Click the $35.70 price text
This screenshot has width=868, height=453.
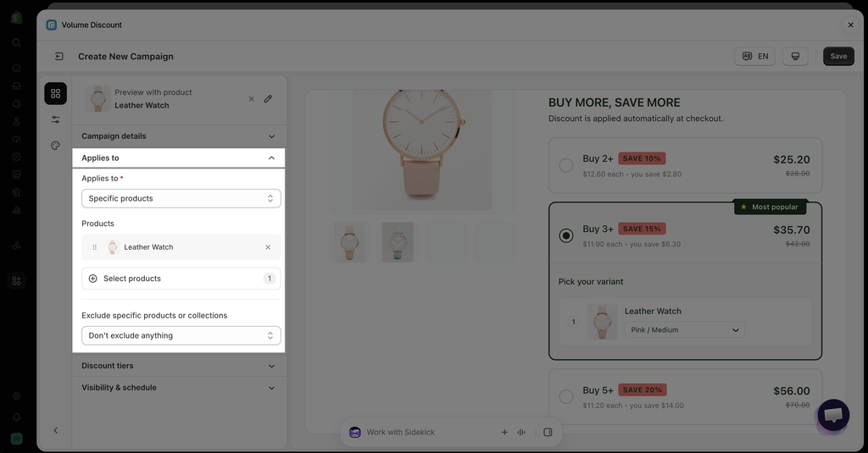(x=792, y=230)
